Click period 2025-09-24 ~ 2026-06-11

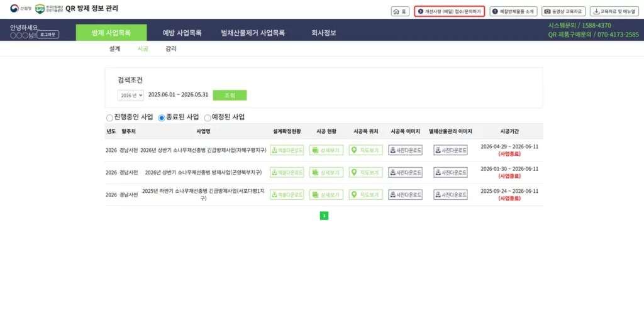click(509, 191)
